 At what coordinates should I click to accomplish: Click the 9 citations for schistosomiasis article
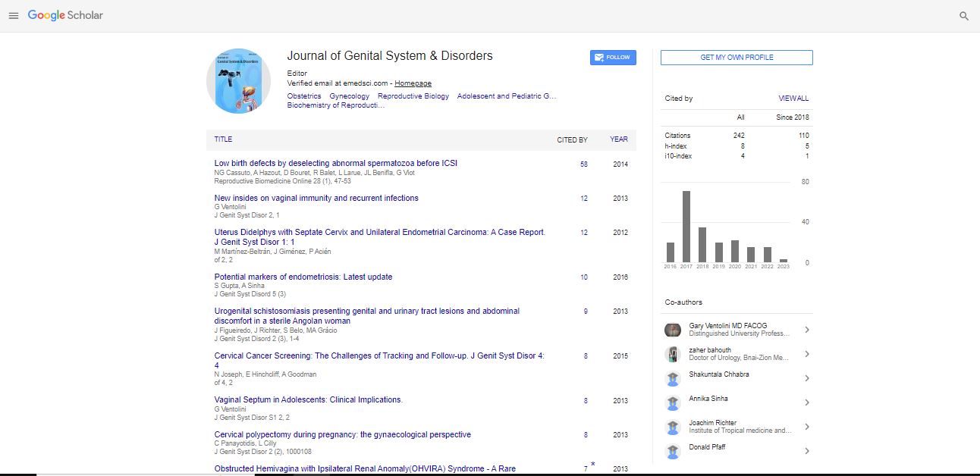pyautogui.click(x=586, y=312)
